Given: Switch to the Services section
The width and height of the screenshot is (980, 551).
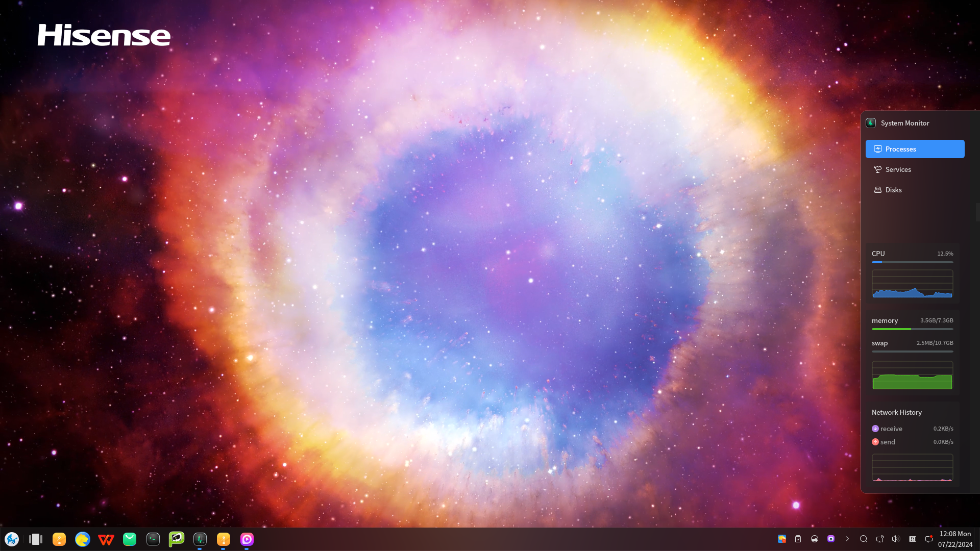Looking at the screenshot, I should click(898, 169).
